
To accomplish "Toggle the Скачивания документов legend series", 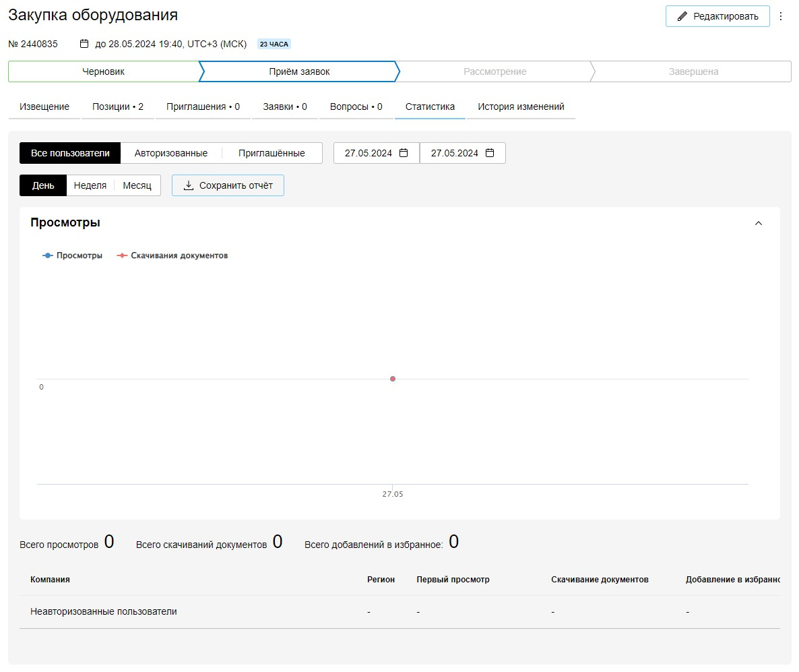I will (172, 256).
